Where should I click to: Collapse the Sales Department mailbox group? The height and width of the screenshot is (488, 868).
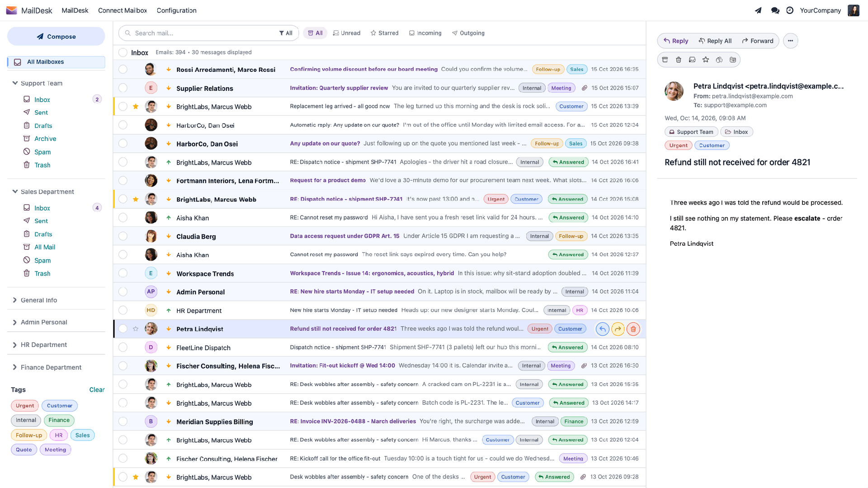coord(15,192)
